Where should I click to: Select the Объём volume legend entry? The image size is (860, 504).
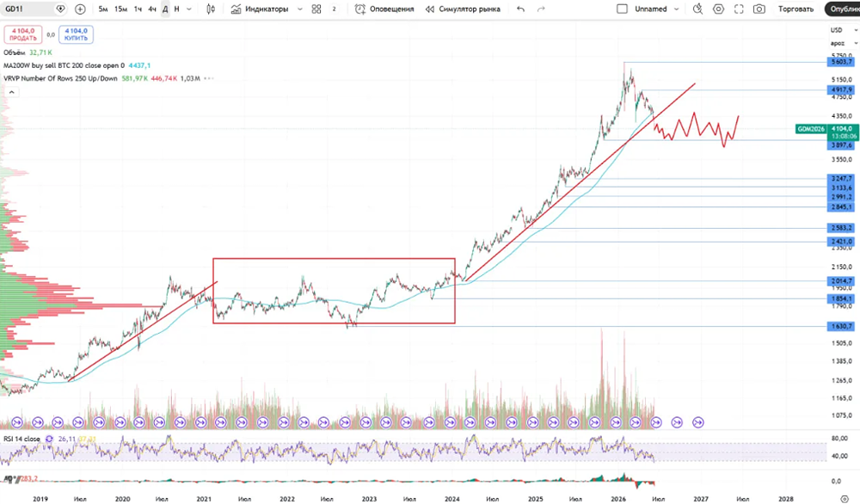(15, 52)
